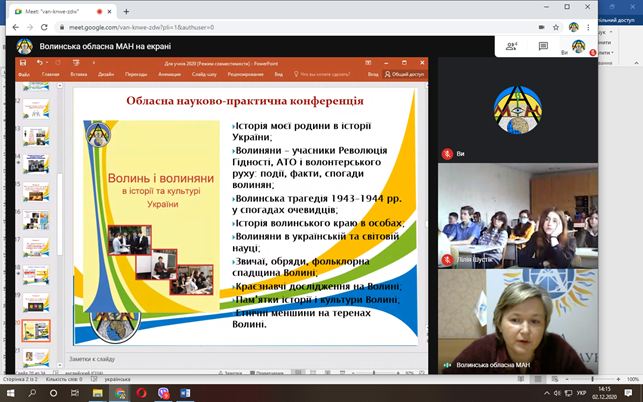Screen dimensions: 643x402
Task: Open the Windows Start menu
Action: tap(10, 391)
